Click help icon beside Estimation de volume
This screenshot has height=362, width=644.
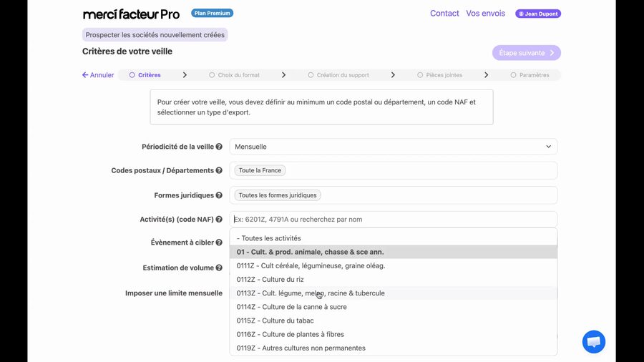pos(219,268)
